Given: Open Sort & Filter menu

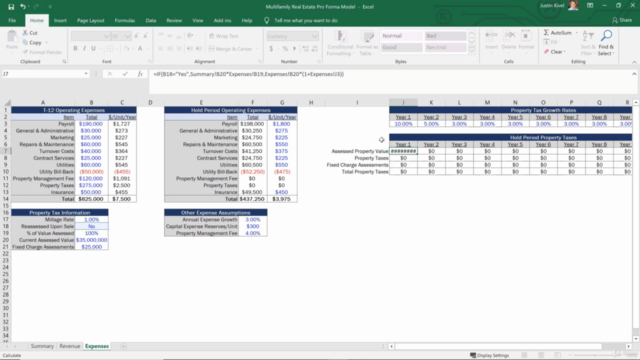Looking at the screenshot, I should coord(587,43).
